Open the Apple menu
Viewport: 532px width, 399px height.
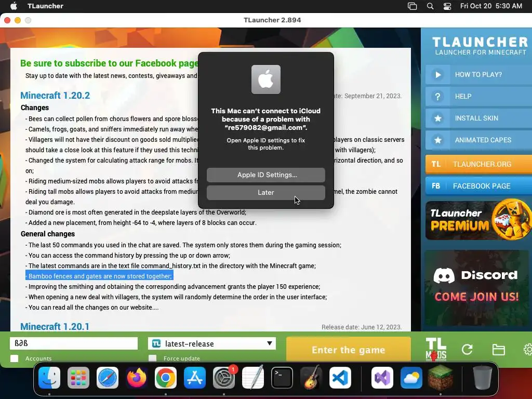tap(13, 6)
